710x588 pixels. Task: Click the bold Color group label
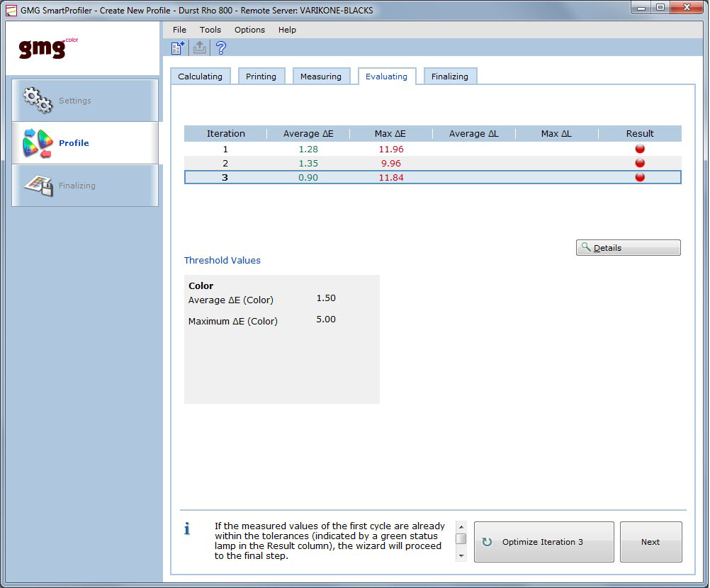pos(201,285)
